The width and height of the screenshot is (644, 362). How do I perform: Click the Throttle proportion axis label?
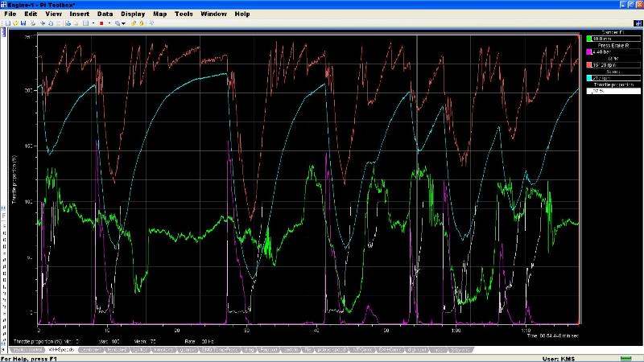point(14,179)
